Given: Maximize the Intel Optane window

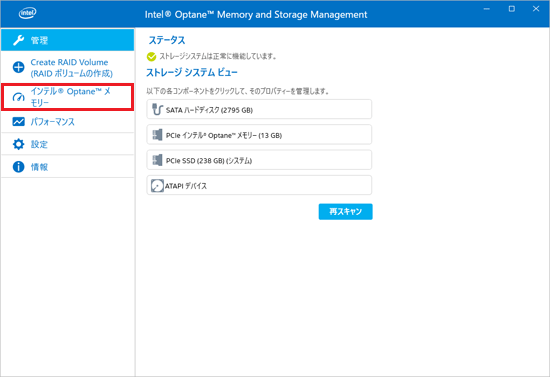Looking at the screenshot, I should tap(512, 9).
